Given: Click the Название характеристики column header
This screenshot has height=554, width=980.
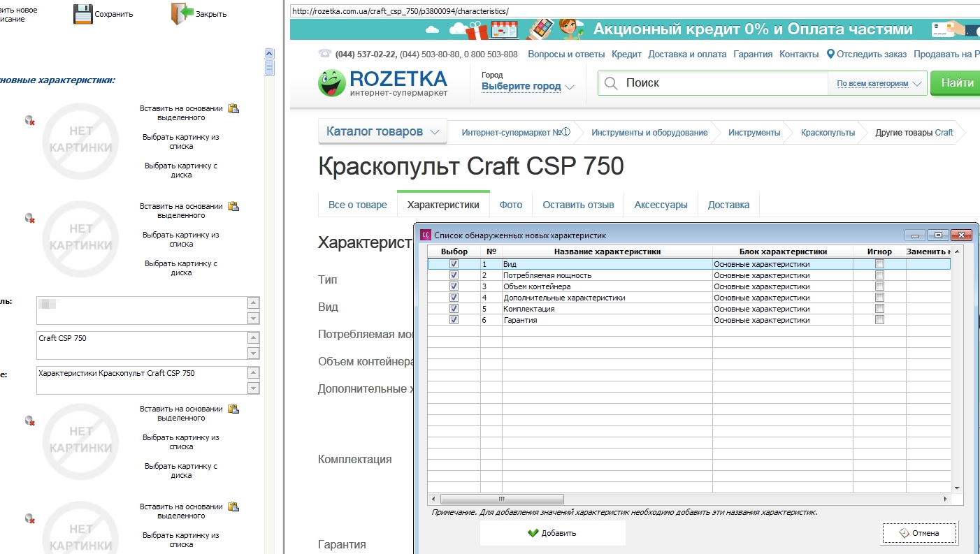Looking at the screenshot, I should (x=607, y=252).
